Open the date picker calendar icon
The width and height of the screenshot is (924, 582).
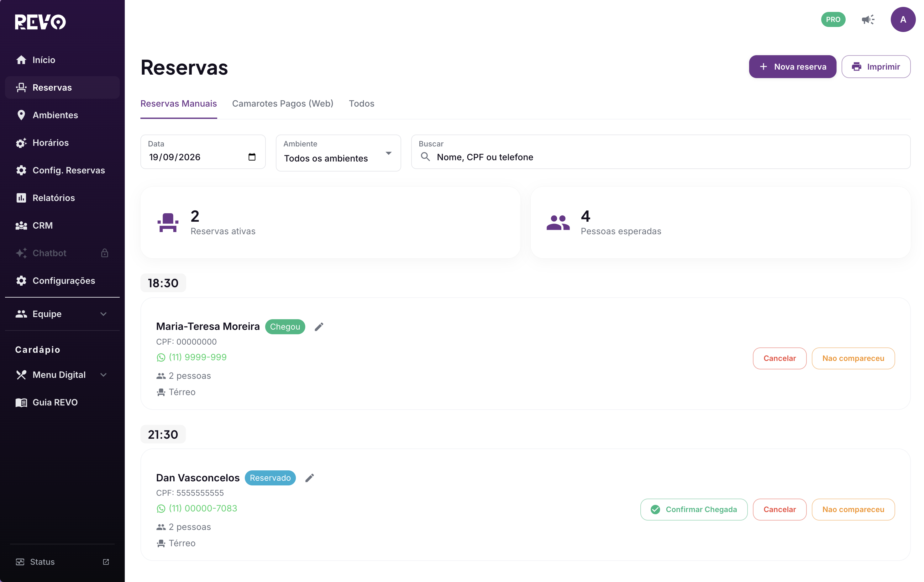pyautogui.click(x=252, y=157)
